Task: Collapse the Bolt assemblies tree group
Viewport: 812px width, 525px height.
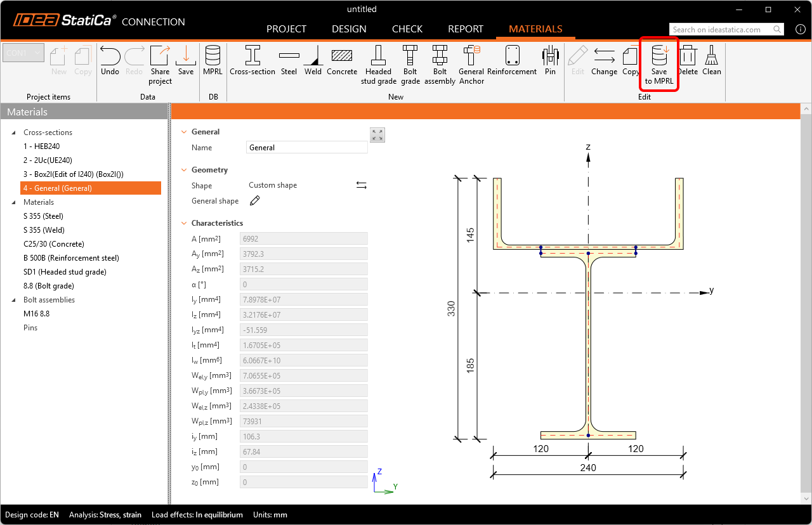Action: click(14, 300)
